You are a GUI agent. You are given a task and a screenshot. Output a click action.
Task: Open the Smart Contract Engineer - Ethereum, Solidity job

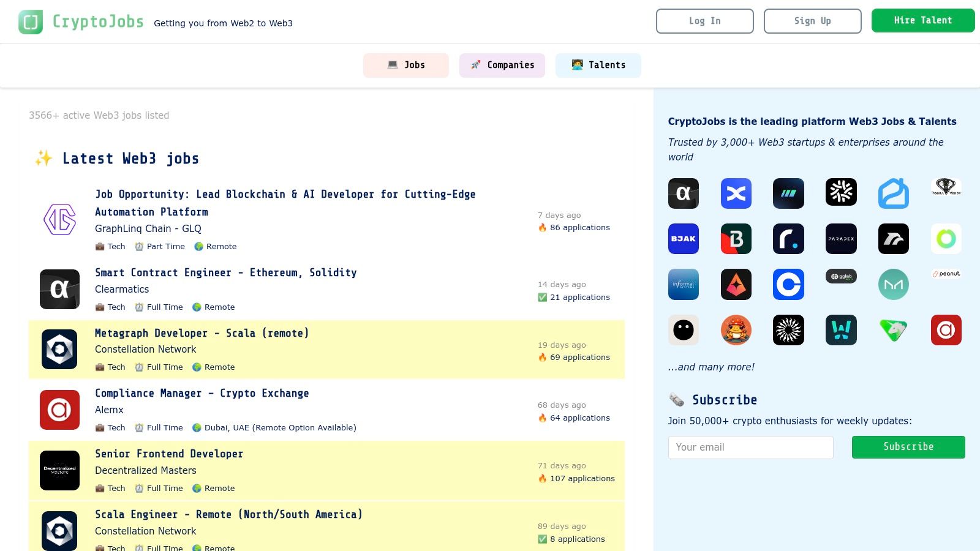click(x=226, y=272)
